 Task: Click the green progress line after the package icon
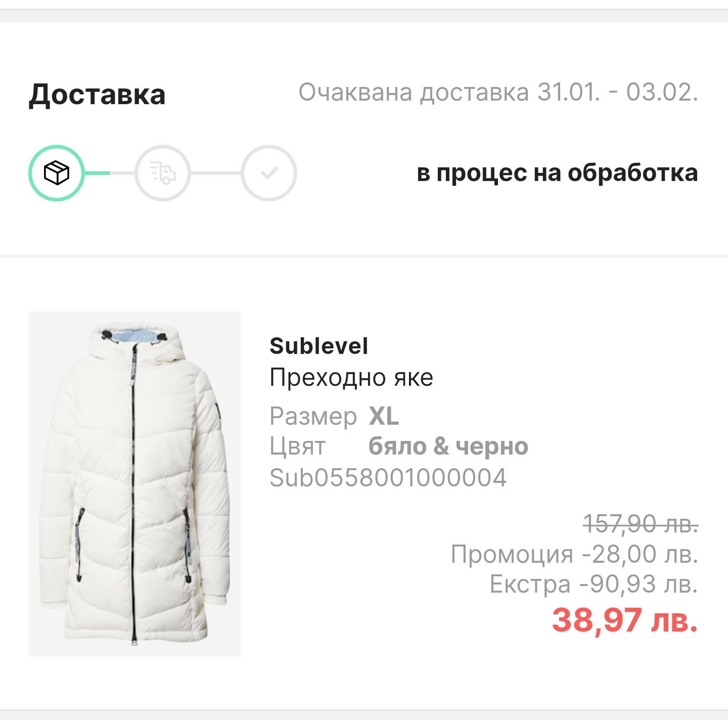pos(97,173)
